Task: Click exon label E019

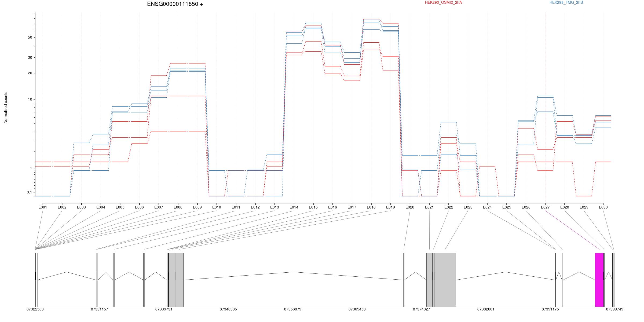Action: point(390,207)
